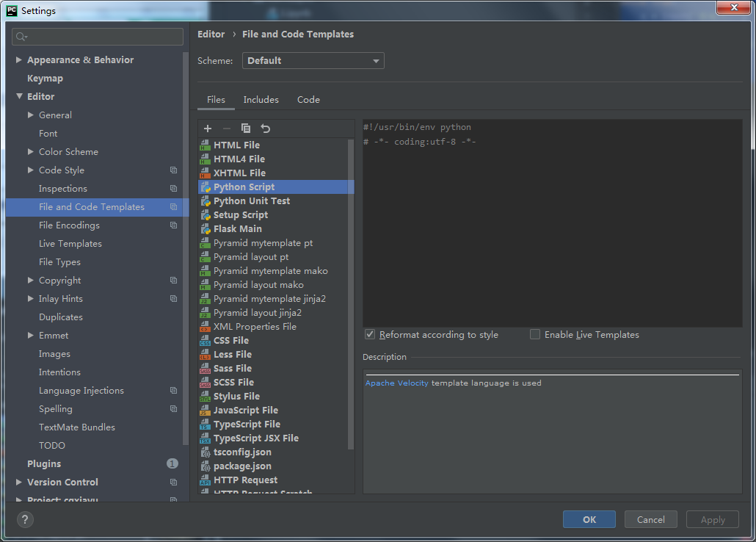
Task: Select Pyramid layout jinja2 entry
Action: click(258, 313)
